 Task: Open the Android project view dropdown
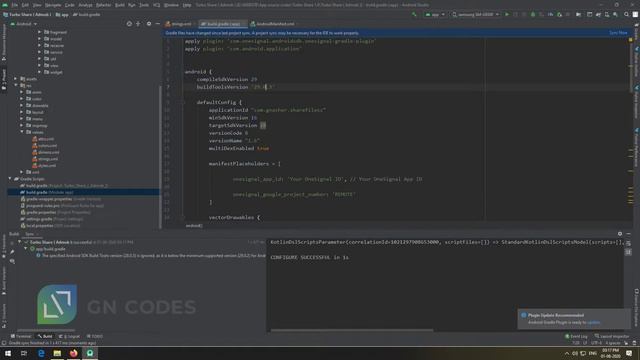pyautogui.click(x=23, y=24)
